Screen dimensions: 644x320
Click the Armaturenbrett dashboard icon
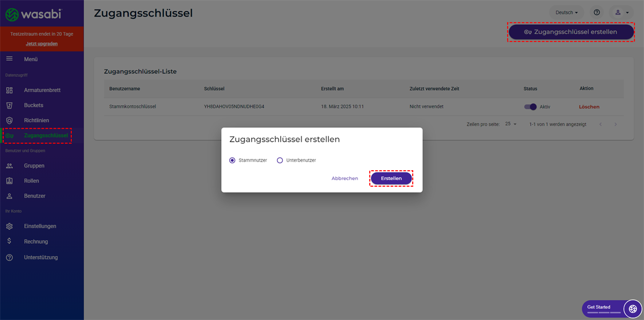[x=9, y=90]
